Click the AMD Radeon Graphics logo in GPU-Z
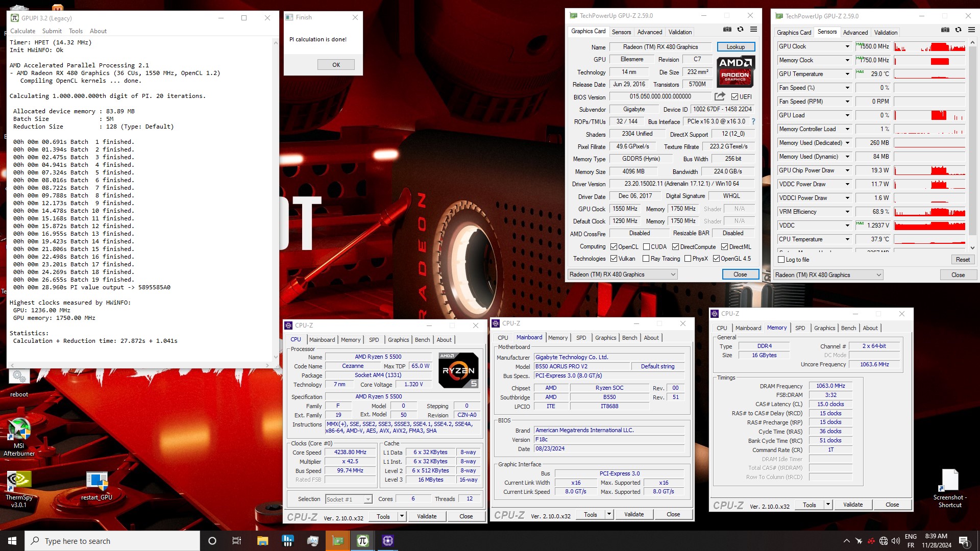 point(735,71)
